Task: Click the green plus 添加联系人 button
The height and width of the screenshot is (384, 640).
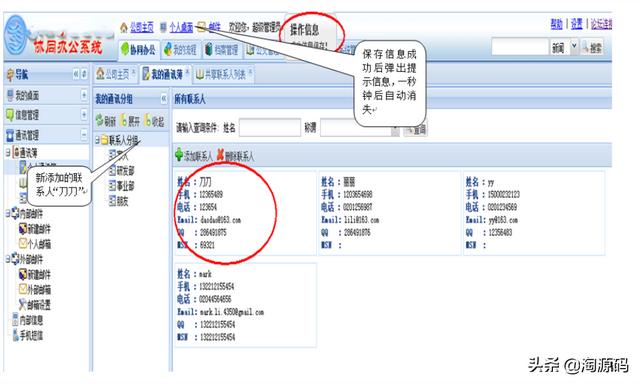Action: click(x=194, y=155)
